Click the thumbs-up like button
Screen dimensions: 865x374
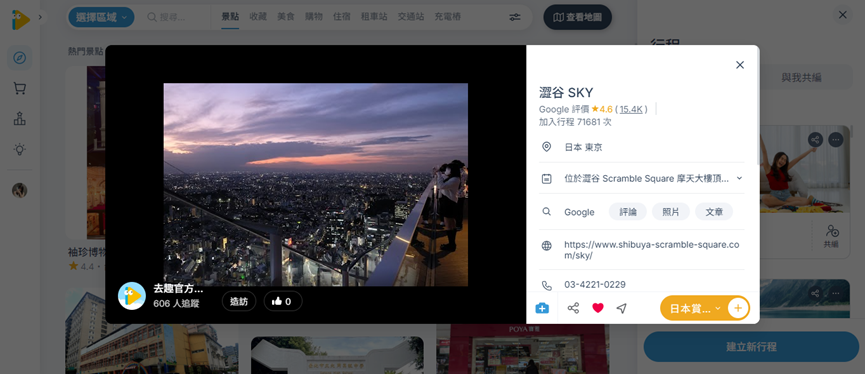(x=283, y=301)
